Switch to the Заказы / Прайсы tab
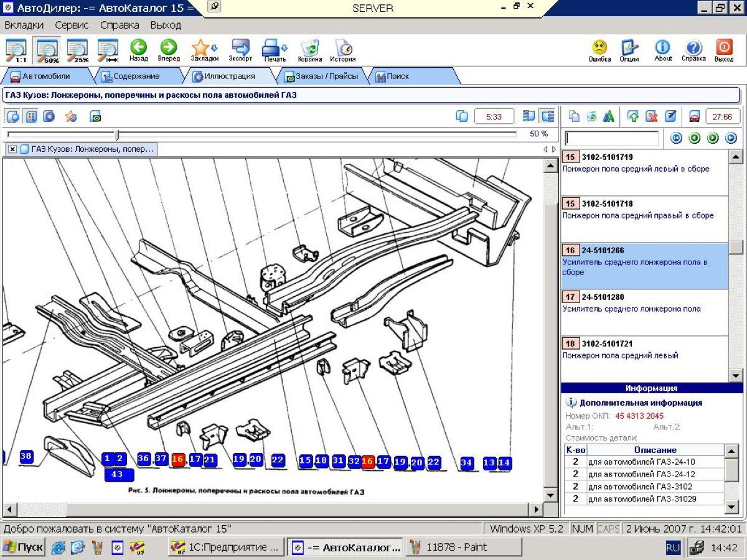The width and height of the screenshot is (747, 560). (321, 76)
